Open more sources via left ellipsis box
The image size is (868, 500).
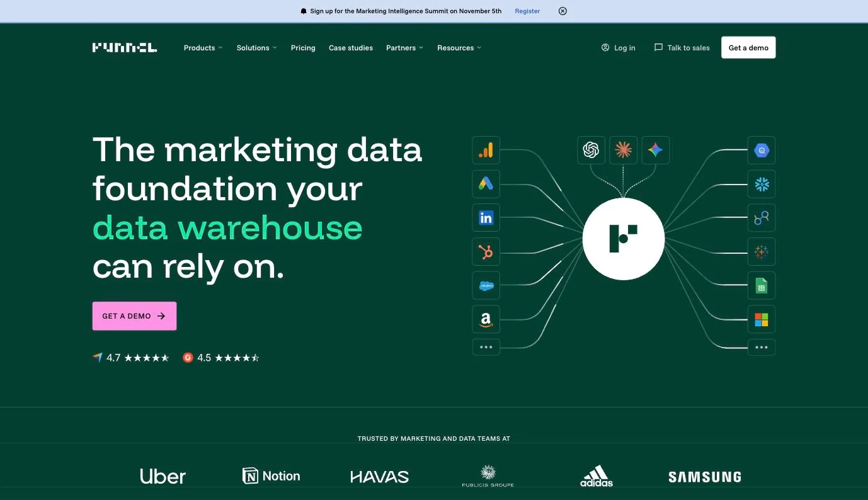pos(486,347)
